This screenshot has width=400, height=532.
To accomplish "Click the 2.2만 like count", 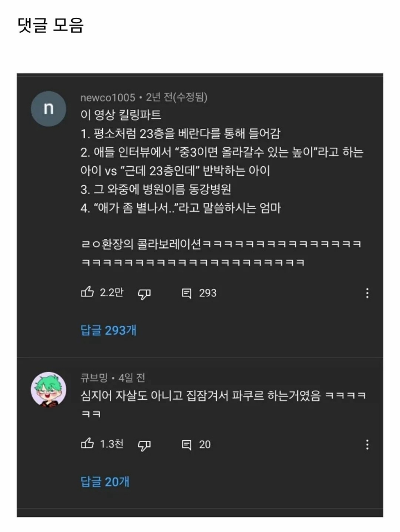I will click(112, 292).
